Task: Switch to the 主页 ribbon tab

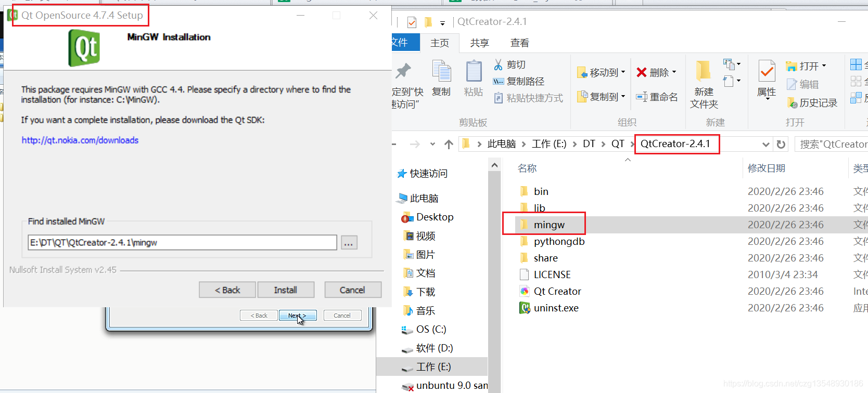Action: (440, 43)
